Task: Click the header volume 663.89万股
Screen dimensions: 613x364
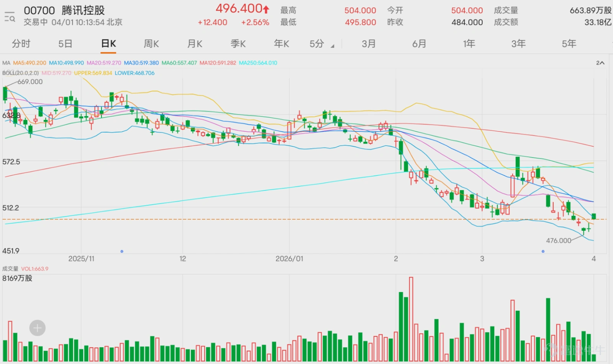Action: pos(590,10)
